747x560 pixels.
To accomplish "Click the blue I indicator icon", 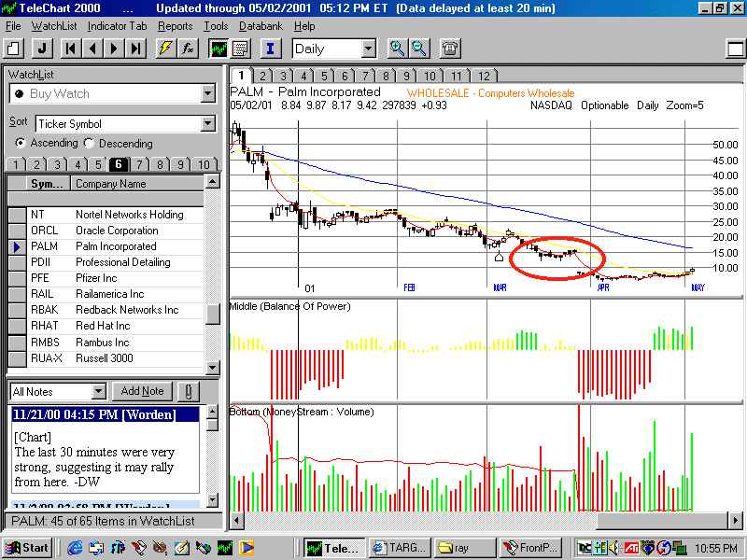I will tap(271, 49).
